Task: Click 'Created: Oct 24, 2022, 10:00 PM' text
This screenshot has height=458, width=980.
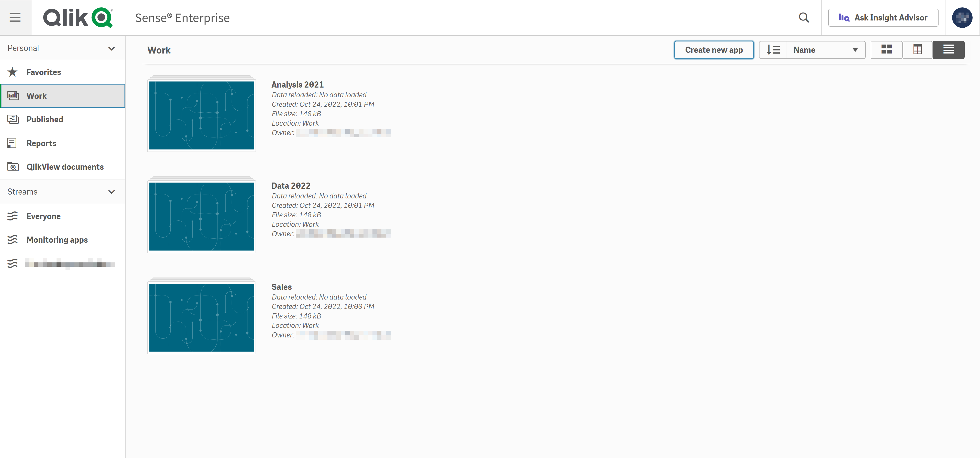Action: tap(323, 306)
